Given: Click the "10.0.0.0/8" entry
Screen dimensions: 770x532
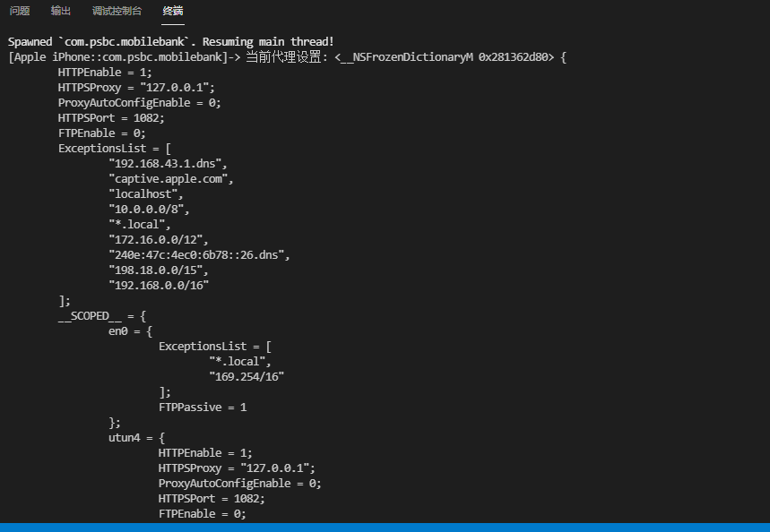Looking at the screenshot, I should click(x=149, y=209).
